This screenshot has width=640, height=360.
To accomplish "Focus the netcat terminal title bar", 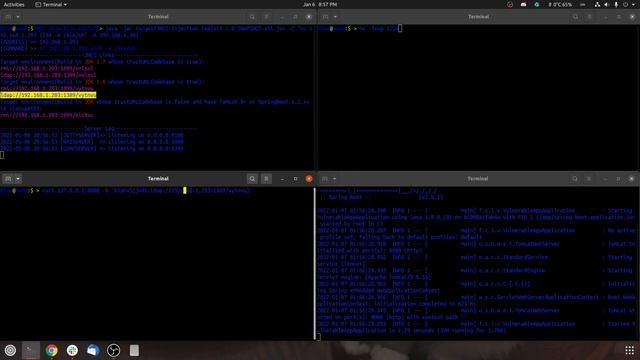I will point(478,17).
